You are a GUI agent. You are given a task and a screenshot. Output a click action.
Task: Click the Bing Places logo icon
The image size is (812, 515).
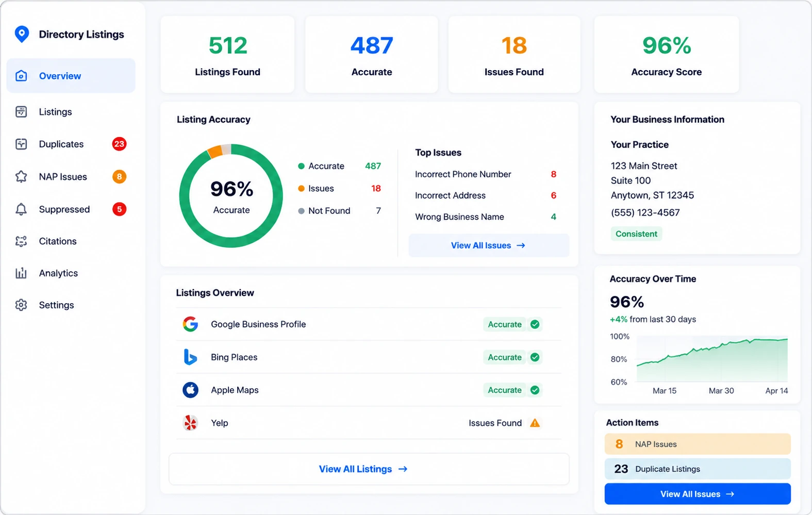[190, 357]
